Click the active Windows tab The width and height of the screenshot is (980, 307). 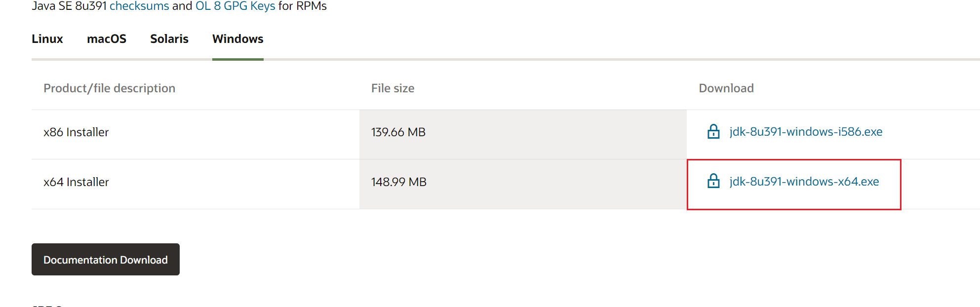238,39
